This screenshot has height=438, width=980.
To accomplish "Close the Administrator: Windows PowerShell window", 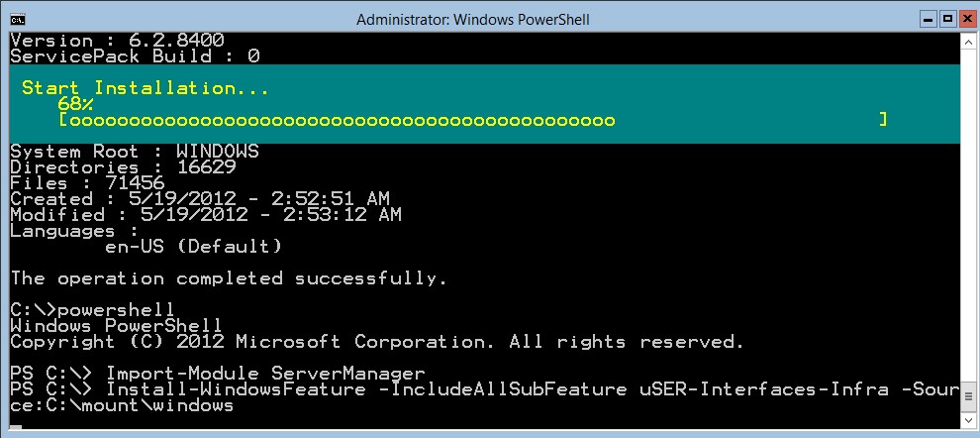I will tap(966, 19).
